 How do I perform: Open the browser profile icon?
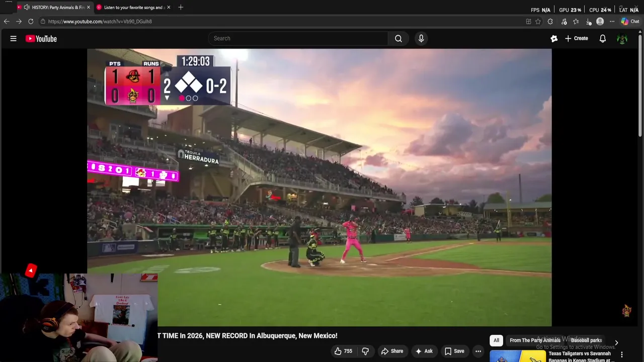(600, 22)
